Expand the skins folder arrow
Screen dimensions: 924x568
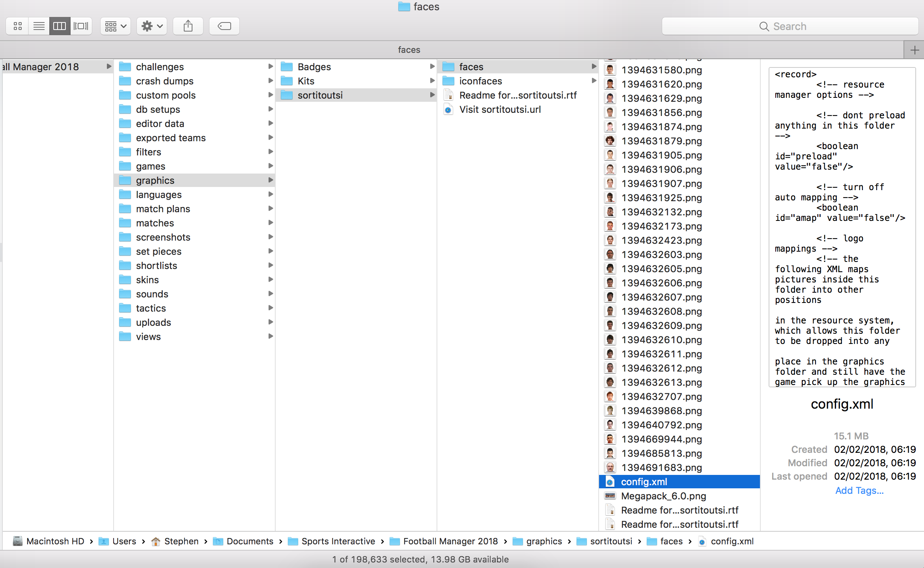[x=271, y=279]
